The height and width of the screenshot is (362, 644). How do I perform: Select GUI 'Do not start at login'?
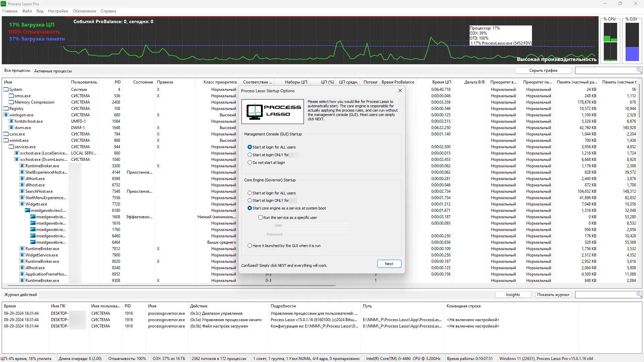[x=250, y=163]
